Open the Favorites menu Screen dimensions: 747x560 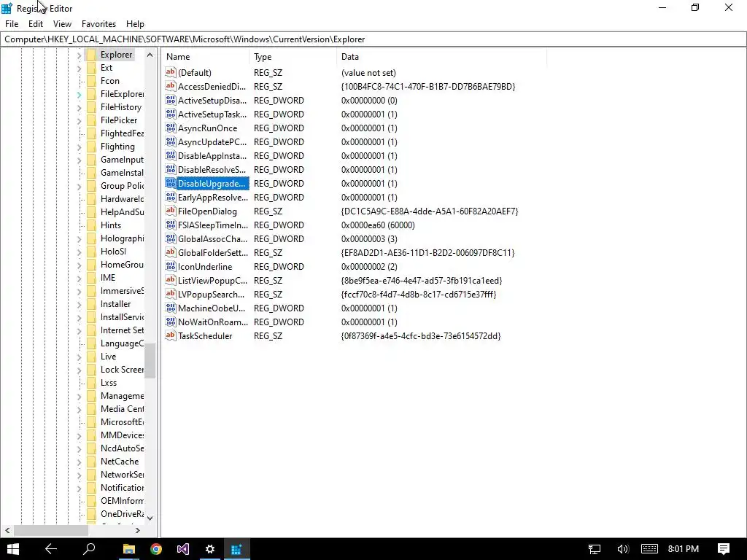[98, 24]
